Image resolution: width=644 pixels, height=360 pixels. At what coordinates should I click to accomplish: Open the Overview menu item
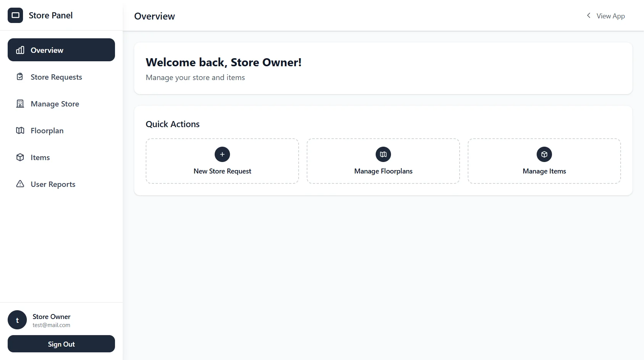[x=61, y=50]
